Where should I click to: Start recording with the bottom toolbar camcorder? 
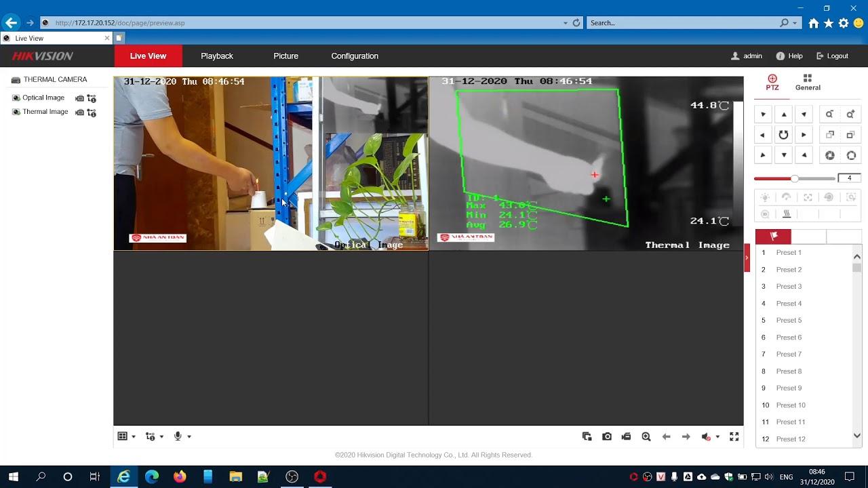click(x=626, y=436)
